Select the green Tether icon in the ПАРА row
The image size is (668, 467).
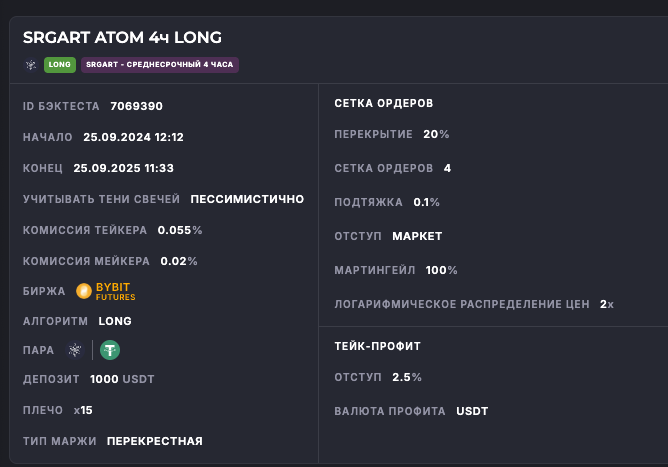[110, 350]
